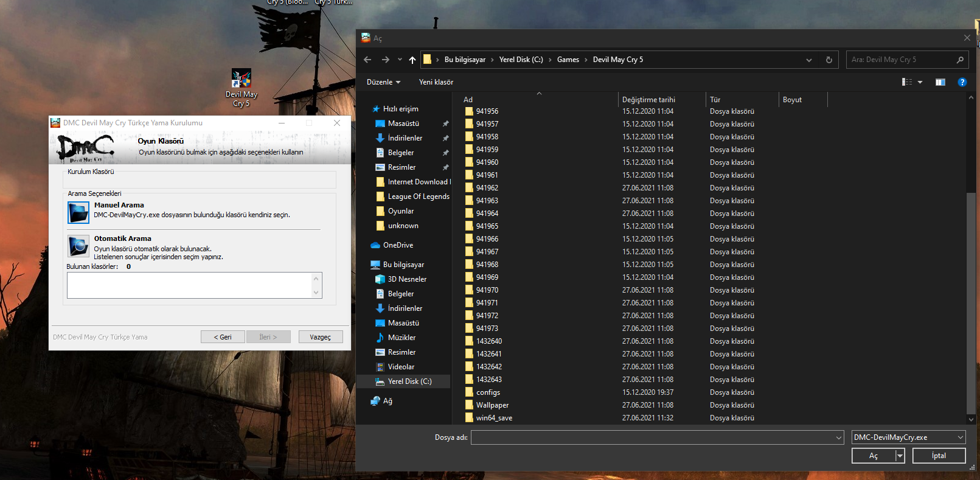Viewport: 980px width, 480px height.
Task: Click the Otomatik Arama search icon
Action: tap(78, 246)
